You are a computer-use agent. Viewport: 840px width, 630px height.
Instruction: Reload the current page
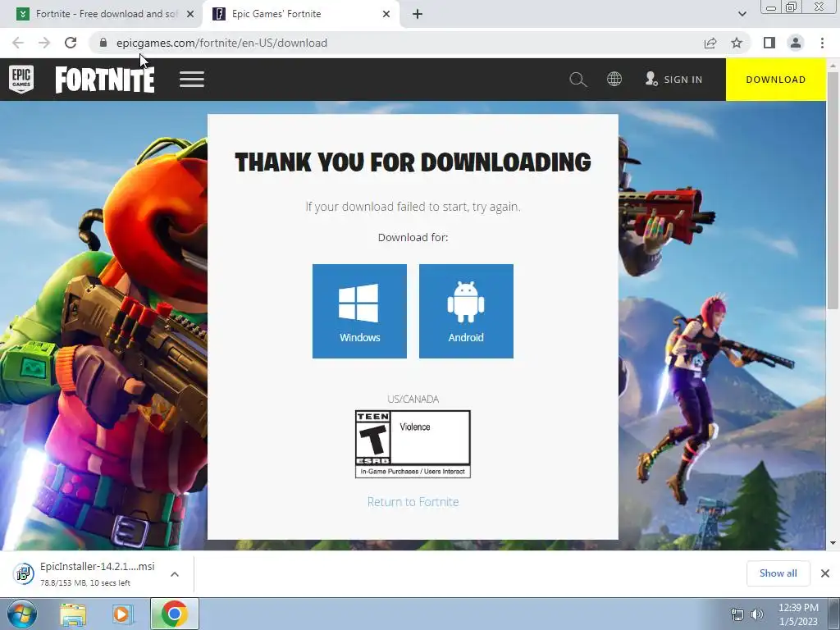coord(71,43)
